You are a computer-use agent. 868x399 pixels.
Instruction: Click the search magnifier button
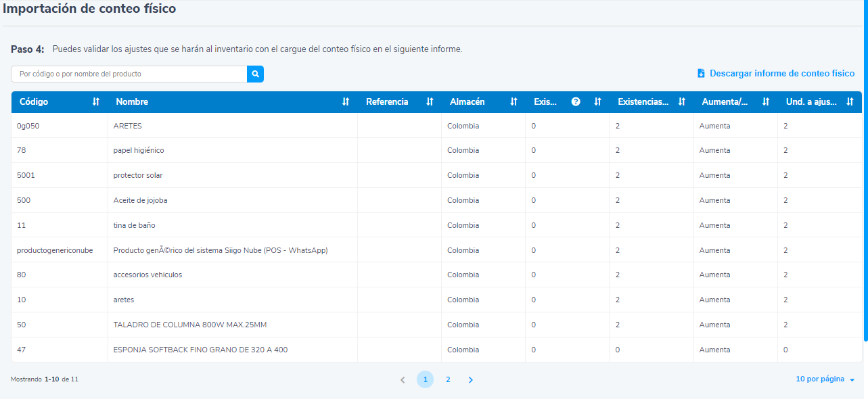[255, 74]
